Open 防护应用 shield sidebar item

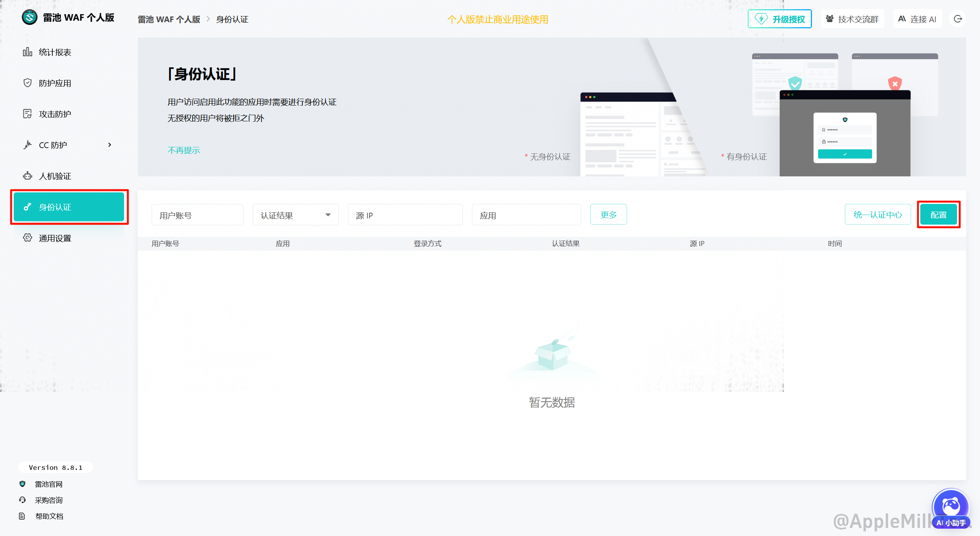pos(55,83)
